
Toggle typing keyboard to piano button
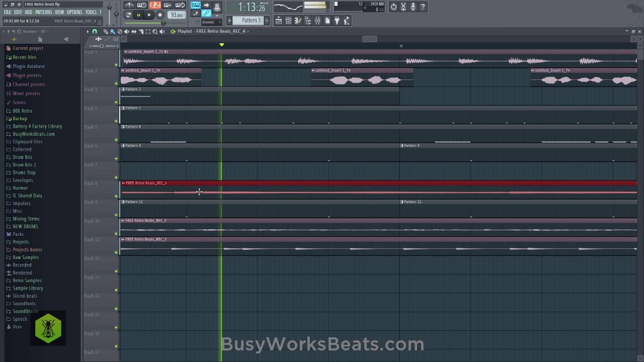(x=195, y=5)
